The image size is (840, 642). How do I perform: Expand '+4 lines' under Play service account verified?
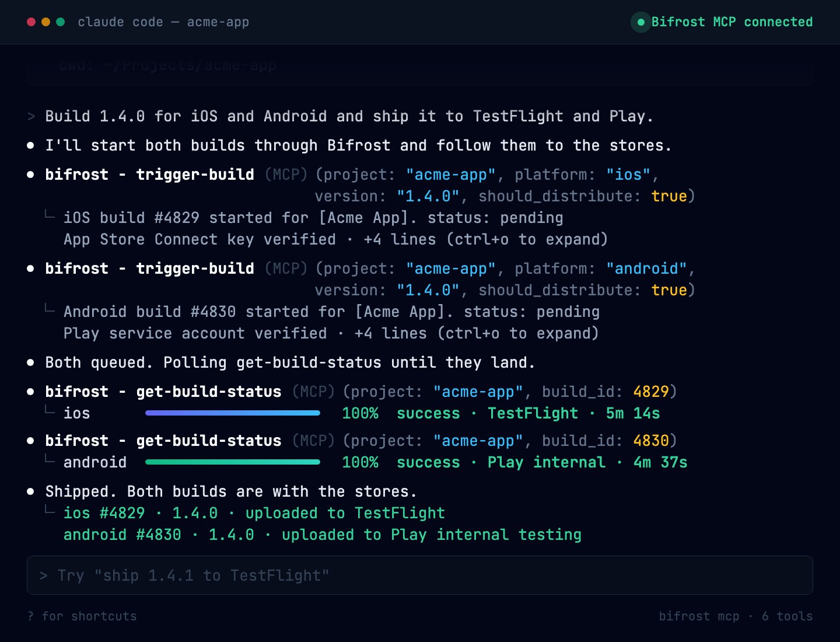pos(477,333)
